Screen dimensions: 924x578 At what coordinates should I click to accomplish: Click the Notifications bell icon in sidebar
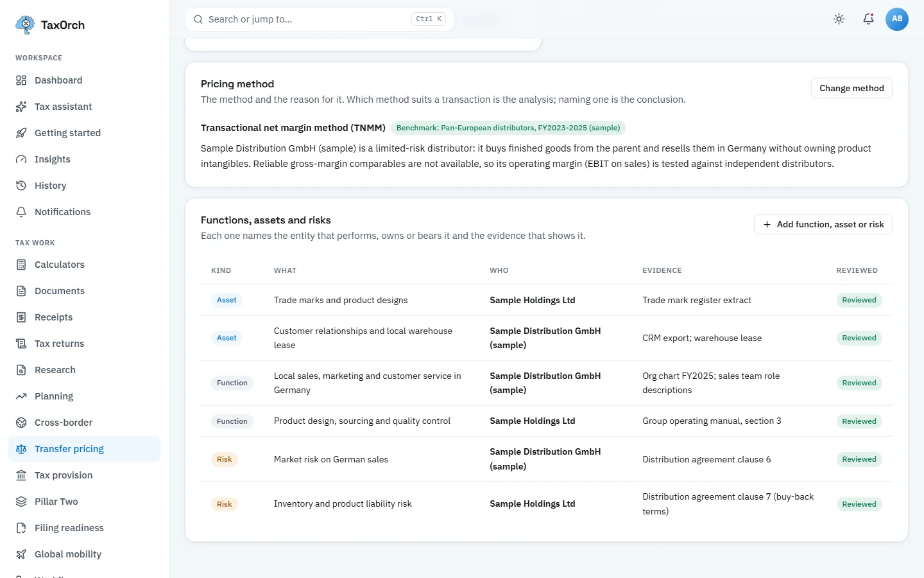pos(21,212)
